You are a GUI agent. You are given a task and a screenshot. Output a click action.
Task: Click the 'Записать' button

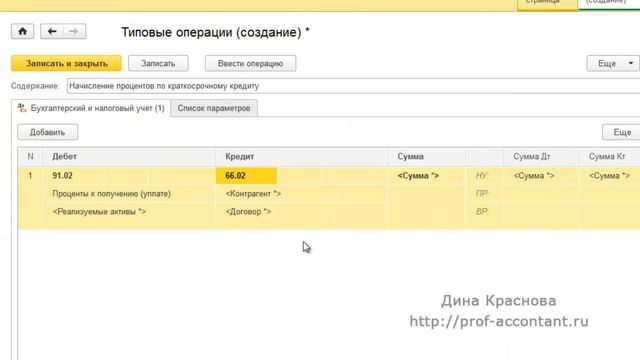[x=158, y=63]
